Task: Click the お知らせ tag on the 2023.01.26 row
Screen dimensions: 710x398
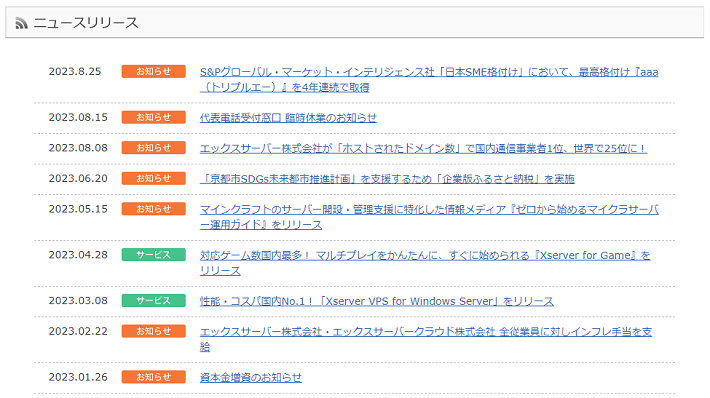Action: point(154,377)
